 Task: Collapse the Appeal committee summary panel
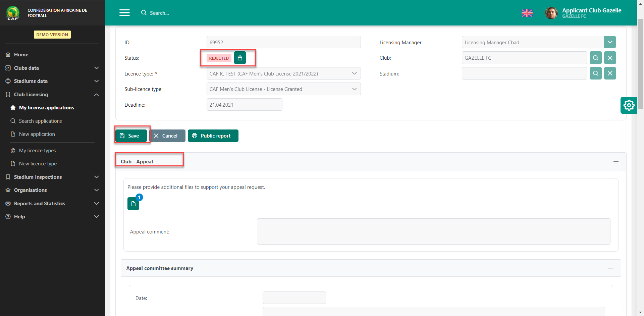coord(610,268)
